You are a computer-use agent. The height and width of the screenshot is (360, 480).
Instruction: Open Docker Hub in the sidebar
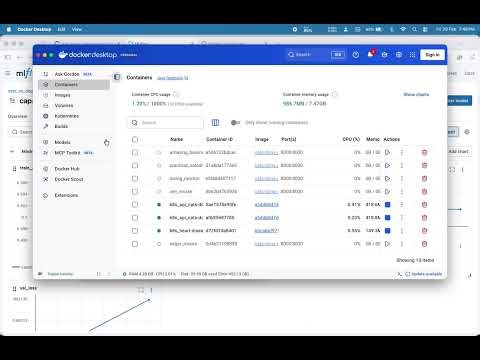pos(67,169)
